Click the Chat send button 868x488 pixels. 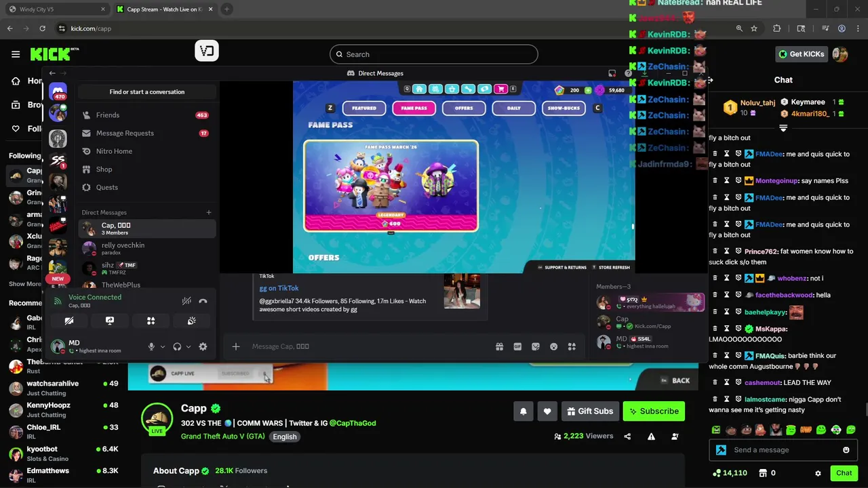pyautogui.click(x=844, y=473)
